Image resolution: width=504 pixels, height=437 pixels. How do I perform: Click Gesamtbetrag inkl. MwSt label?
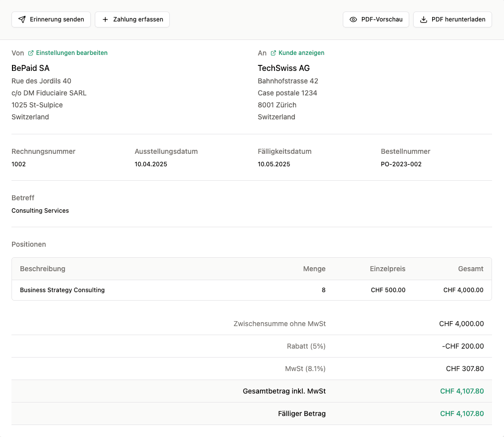284,392
